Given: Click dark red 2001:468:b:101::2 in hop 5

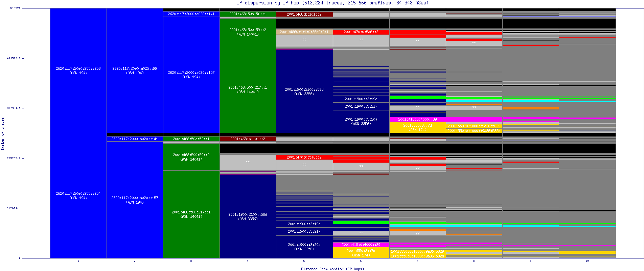Looking at the screenshot, I should click(304, 14).
